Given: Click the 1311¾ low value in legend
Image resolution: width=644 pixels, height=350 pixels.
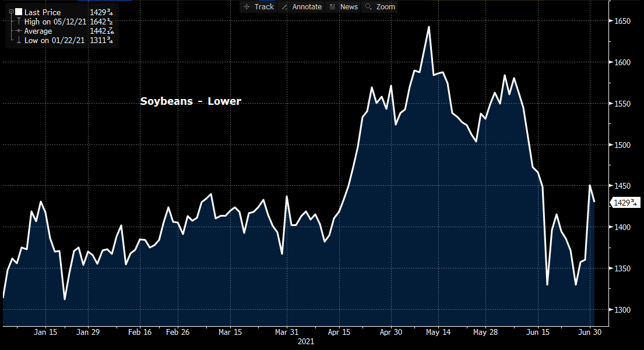Looking at the screenshot, I should pyautogui.click(x=101, y=40).
